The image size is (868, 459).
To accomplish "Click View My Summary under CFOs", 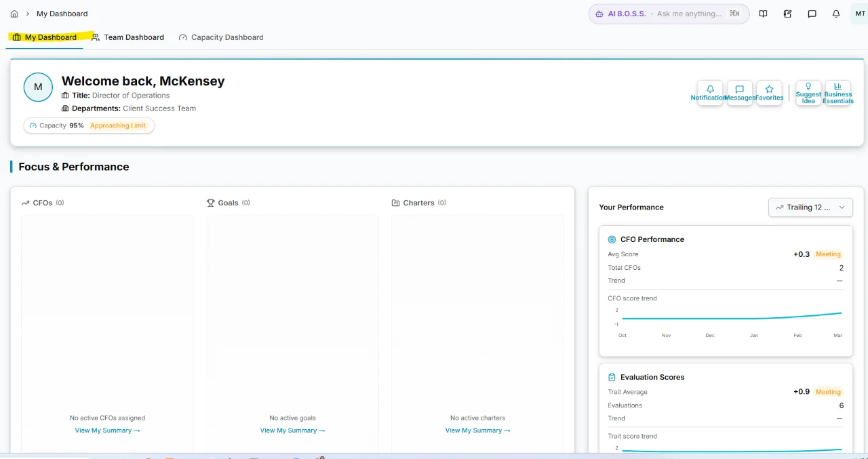I will pyautogui.click(x=107, y=431).
